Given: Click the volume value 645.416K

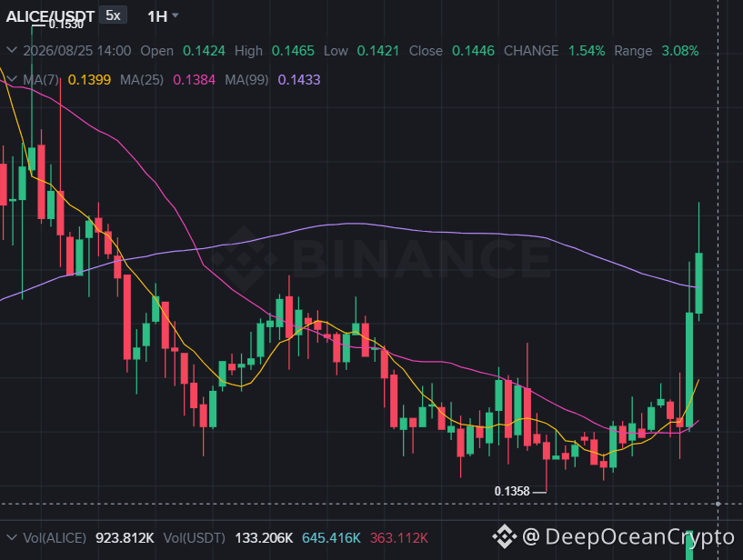Looking at the screenshot, I should (x=331, y=538).
